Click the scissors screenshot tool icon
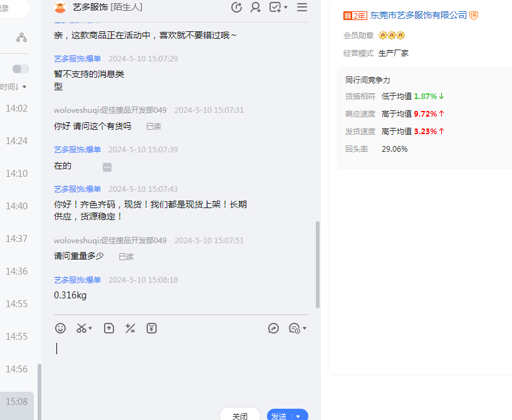The height and width of the screenshot is (420, 512). click(x=81, y=328)
